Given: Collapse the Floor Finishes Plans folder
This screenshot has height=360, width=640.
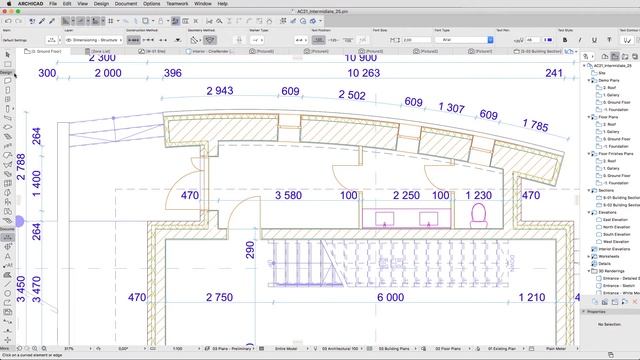Looking at the screenshot, I should (589, 154).
